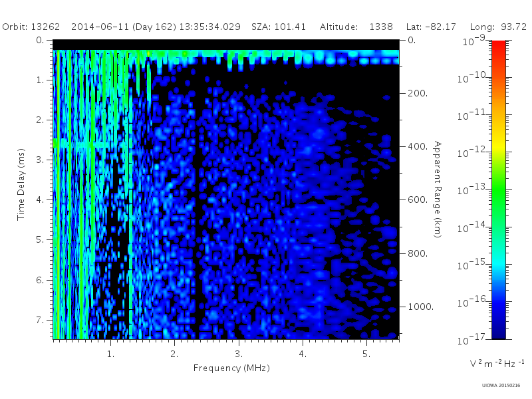Viewport: 532px width, 399px height.
Task: Click the '7.' tick label on the time delay axis
Action: tap(40, 320)
